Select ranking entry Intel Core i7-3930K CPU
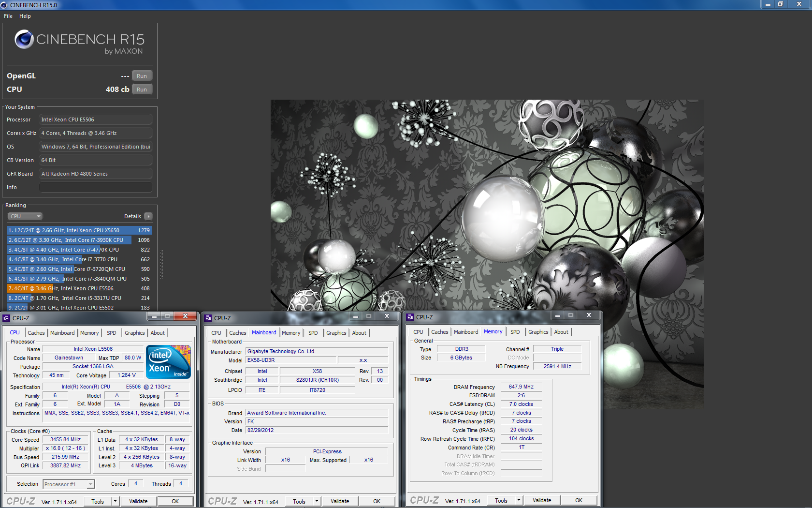This screenshot has width=812, height=508. (79, 240)
